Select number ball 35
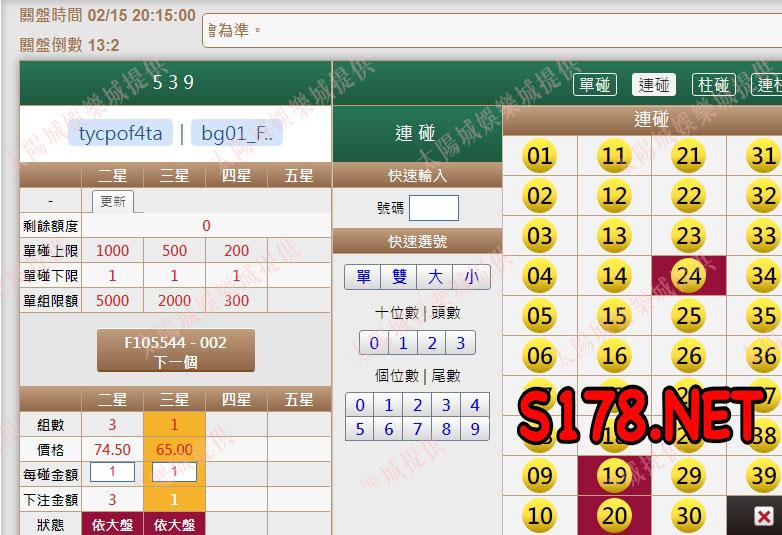 764,316
